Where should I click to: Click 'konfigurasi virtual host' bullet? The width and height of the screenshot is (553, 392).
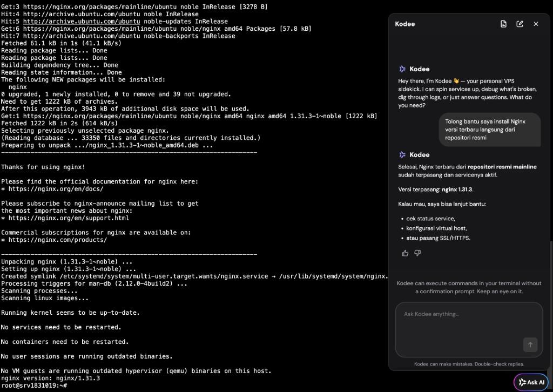point(436,228)
